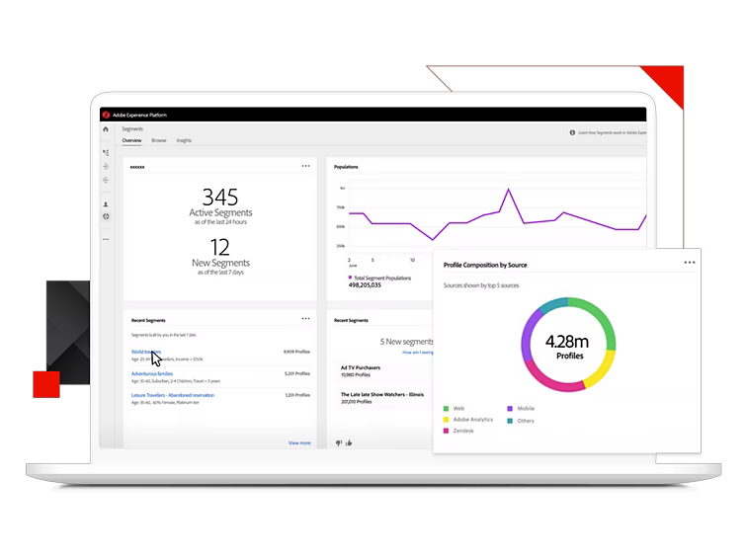Go to Home via sidebar house icon
This screenshot has width=747, height=560.
point(106,129)
